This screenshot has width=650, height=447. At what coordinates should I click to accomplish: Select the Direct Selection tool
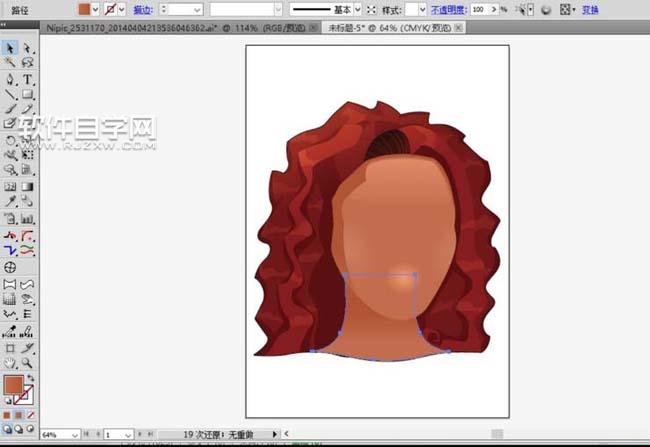[28, 48]
